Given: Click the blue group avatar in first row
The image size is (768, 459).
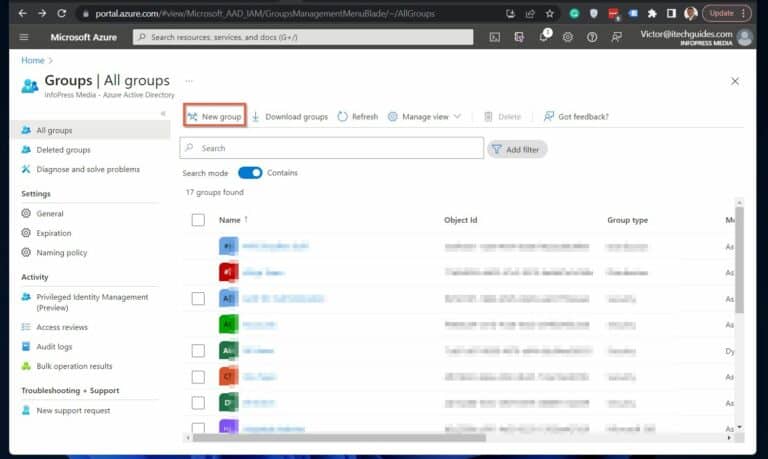Looking at the screenshot, I should (228, 246).
